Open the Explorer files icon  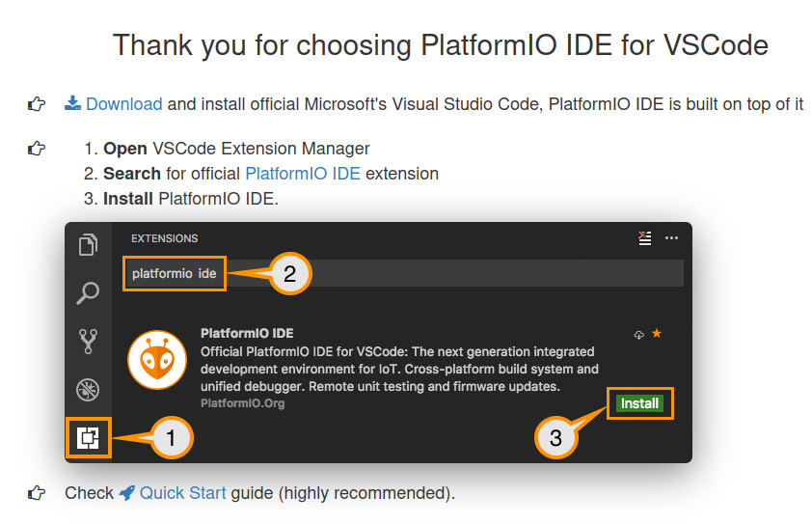tap(88, 244)
